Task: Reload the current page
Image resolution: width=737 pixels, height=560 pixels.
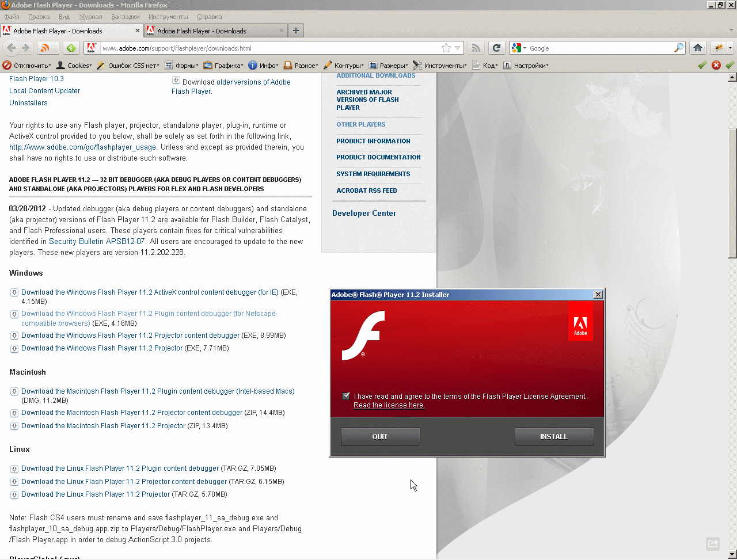Action: (x=496, y=48)
